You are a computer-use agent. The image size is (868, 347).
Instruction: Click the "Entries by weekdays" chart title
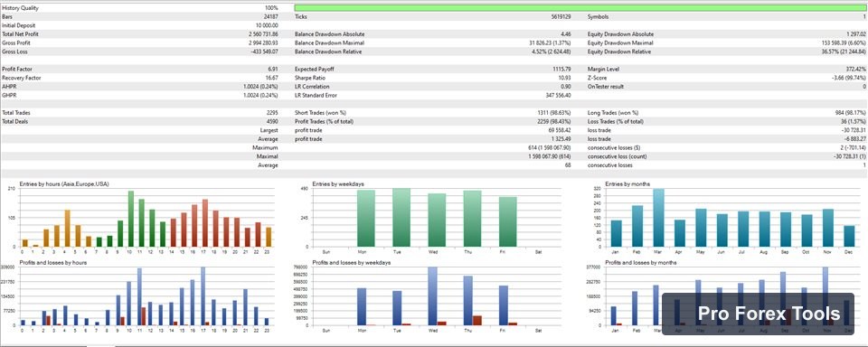click(x=337, y=183)
